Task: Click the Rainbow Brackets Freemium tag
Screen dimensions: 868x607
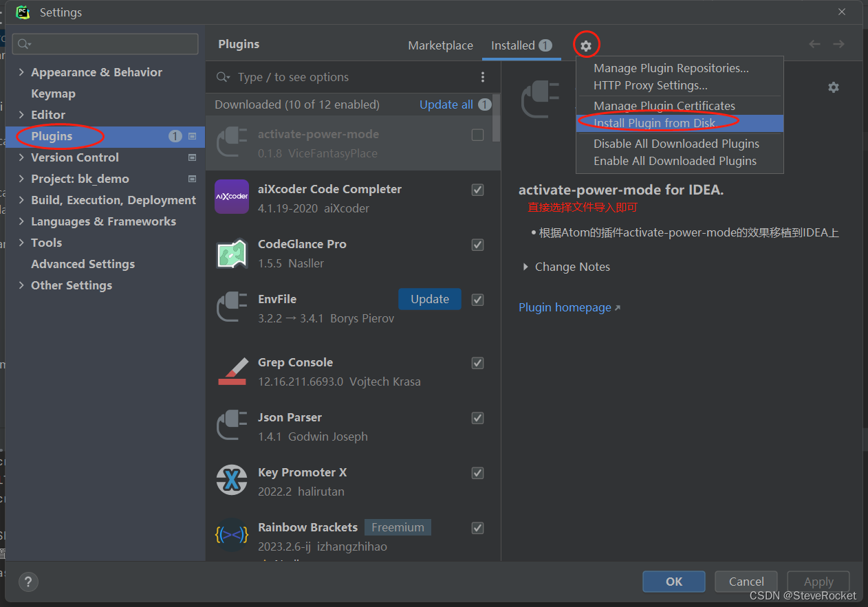Action: pyautogui.click(x=398, y=527)
